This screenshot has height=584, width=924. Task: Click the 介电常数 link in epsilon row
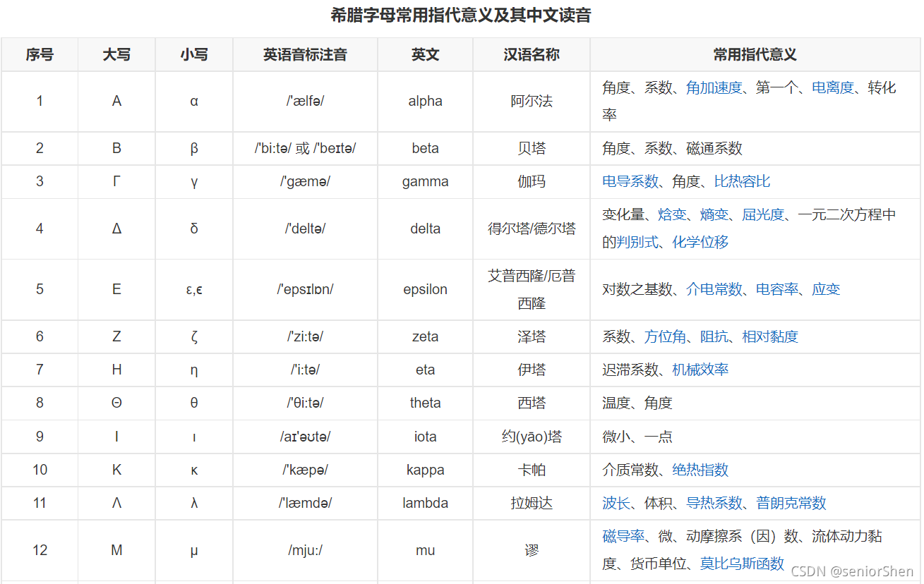point(714,289)
